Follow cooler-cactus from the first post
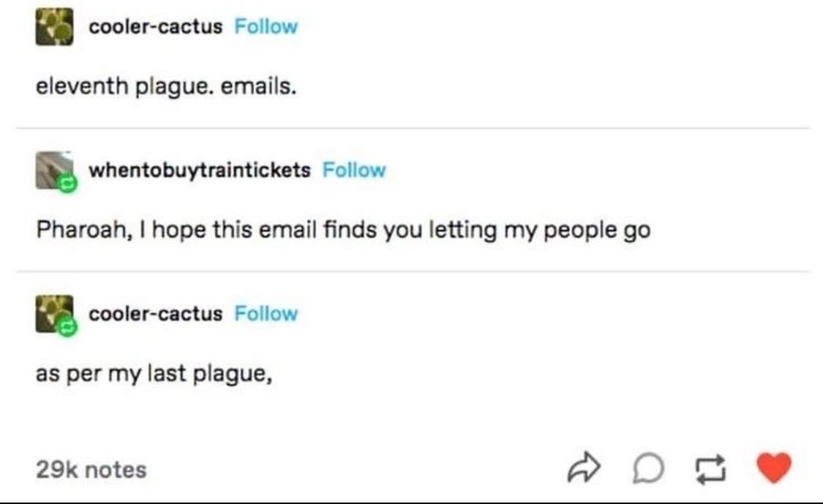Image resolution: width=823 pixels, height=504 pixels. click(x=266, y=26)
